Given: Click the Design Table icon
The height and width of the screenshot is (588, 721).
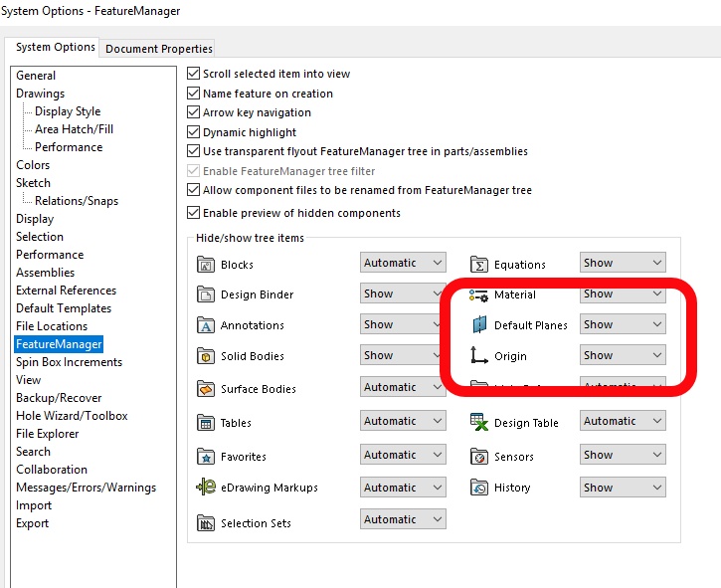Looking at the screenshot, I should coord(479,422).
